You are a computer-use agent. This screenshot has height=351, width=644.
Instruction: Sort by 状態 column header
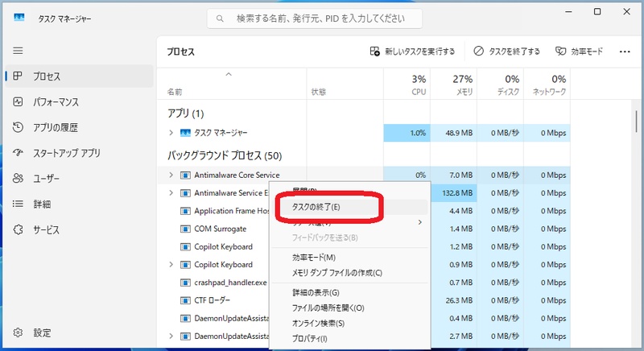[345, 85]
